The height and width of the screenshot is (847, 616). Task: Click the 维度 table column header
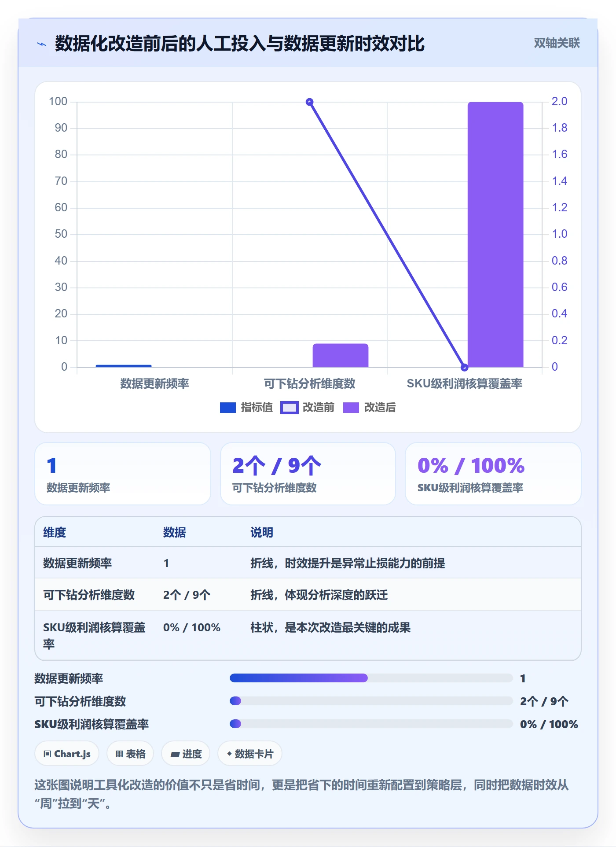[55, 532]
